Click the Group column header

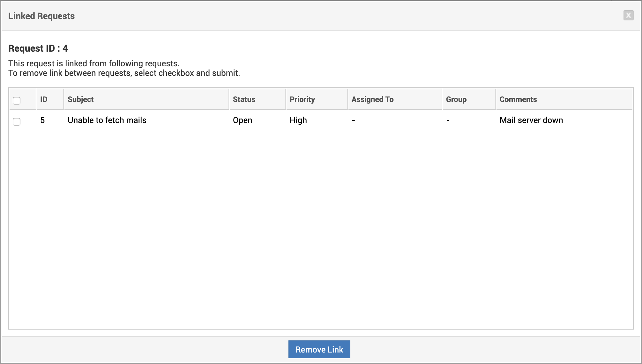pyautogui.click(x=456, y=99)
